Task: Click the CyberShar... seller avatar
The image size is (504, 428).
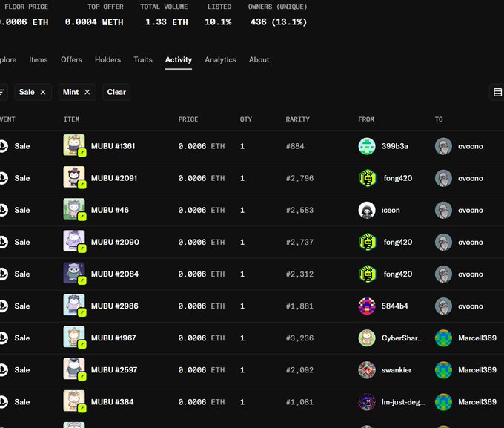Action: 367,338
